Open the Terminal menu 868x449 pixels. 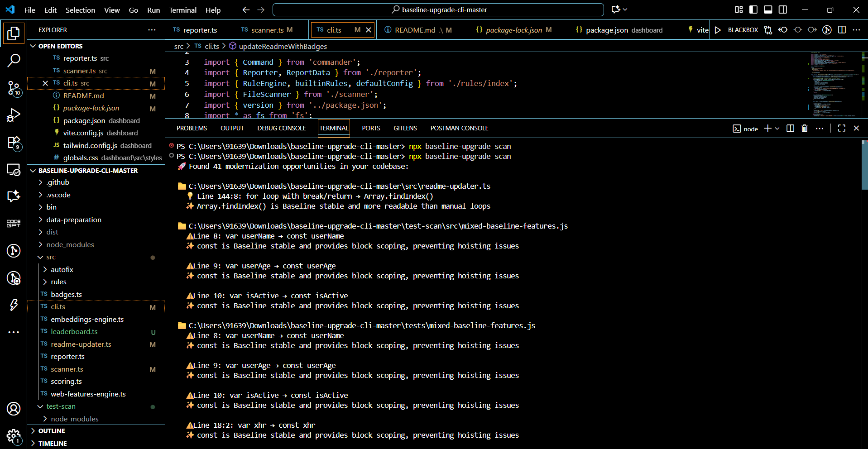click(x=182, y=10)
